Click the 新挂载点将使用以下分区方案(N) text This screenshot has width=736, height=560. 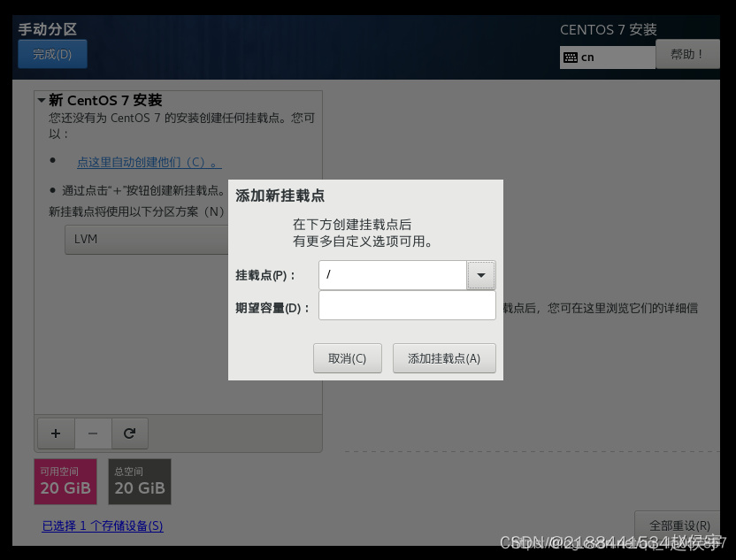pyautogui.click(x=136, y=211)
